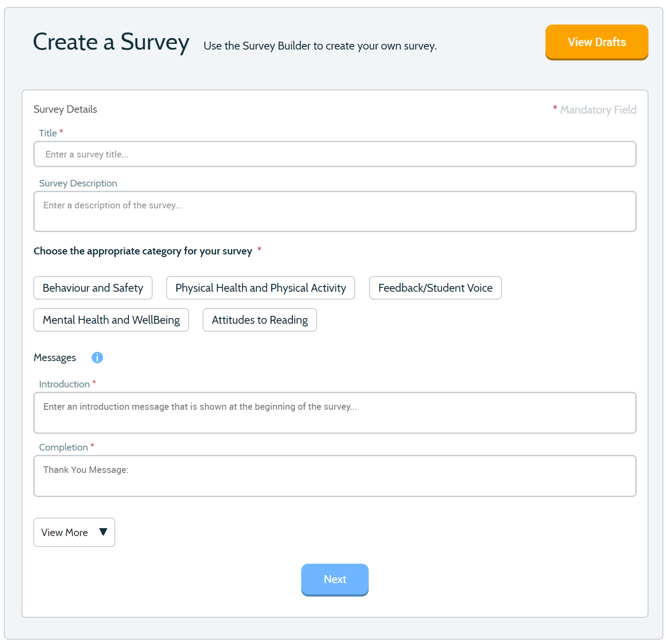Screen dimensions: 666x644
Task: Select the Behaviour and Safety category
Action: [93, 288]
